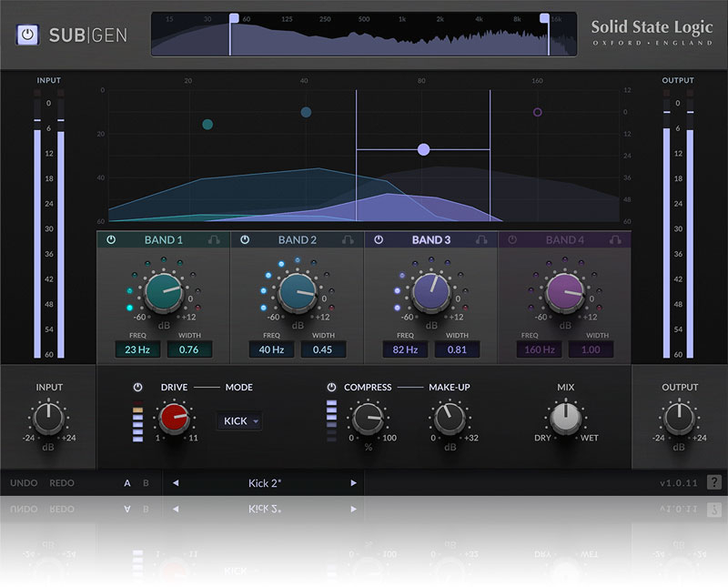Solo Band 3 with headphone icon
Screen dimensions: 728x587
[x=481, y=239]
